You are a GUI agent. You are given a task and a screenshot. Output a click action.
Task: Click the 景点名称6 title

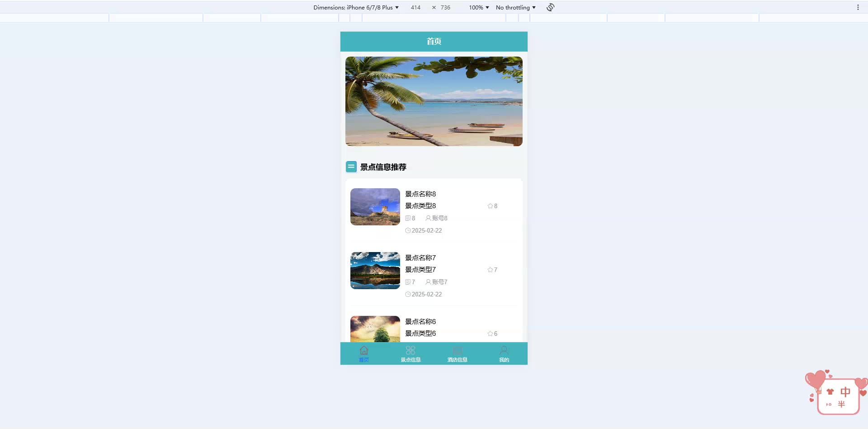tap(420, 321)
